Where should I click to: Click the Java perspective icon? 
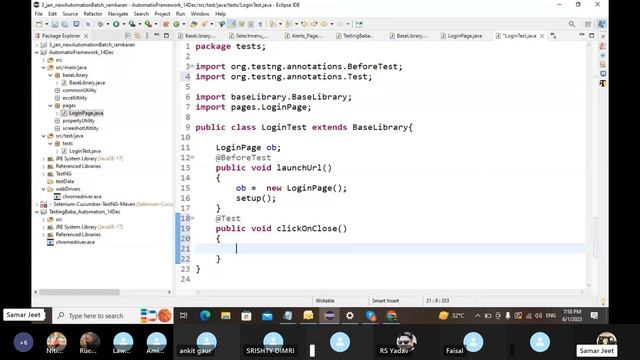601,24
